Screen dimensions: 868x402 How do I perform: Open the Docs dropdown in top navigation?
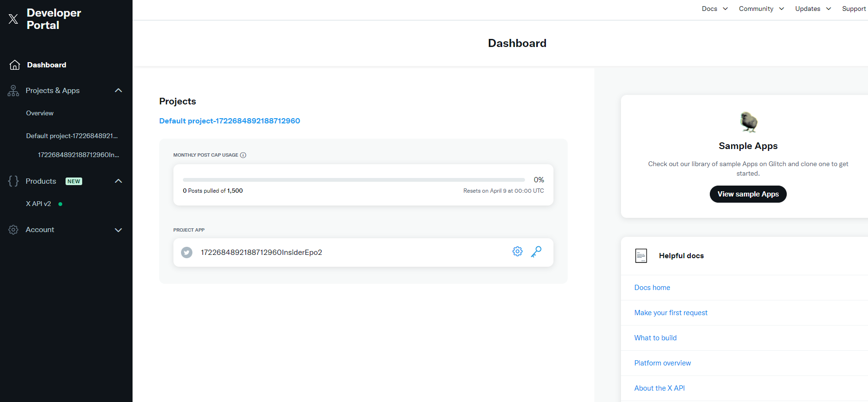tap(715, 9)
